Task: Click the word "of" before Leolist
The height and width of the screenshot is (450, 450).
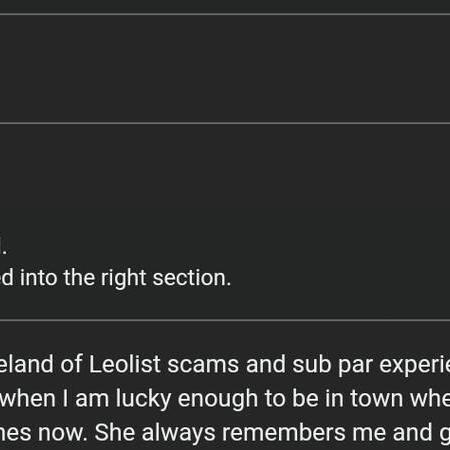Action: click(x=72, y=364)
